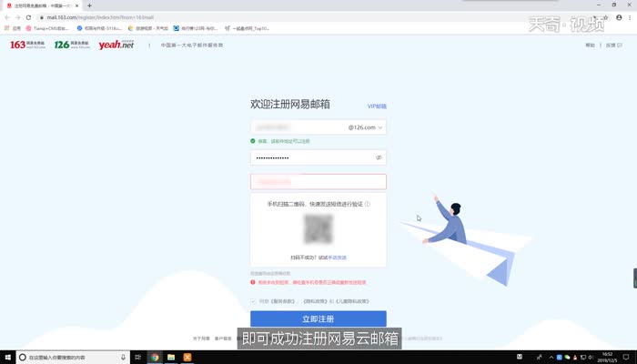The image size is (637, 364).
Task: Click the Windows taskbar search box
Action: pos(73,357)
